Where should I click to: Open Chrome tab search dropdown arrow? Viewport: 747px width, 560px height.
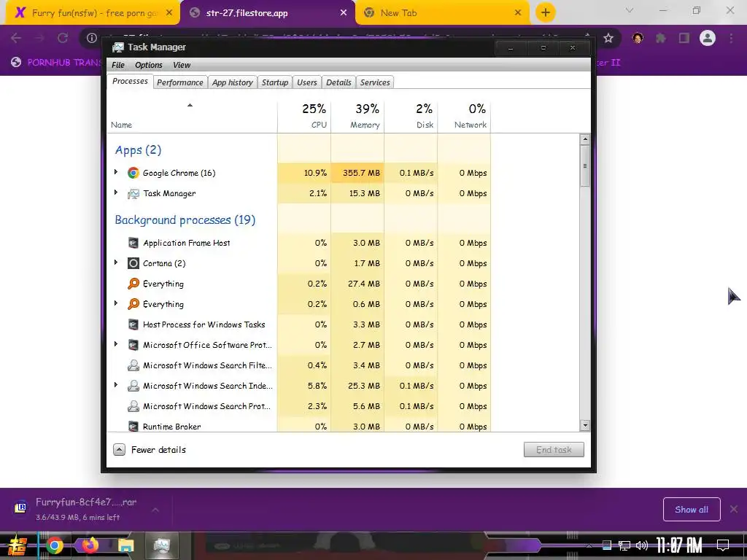[x=630, y=10]
